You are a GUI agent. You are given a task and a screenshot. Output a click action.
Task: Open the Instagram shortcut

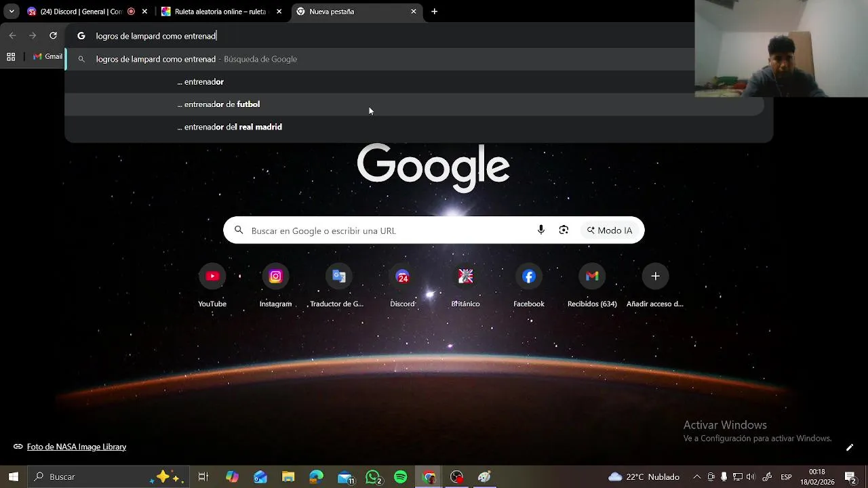tap(275, 286)
